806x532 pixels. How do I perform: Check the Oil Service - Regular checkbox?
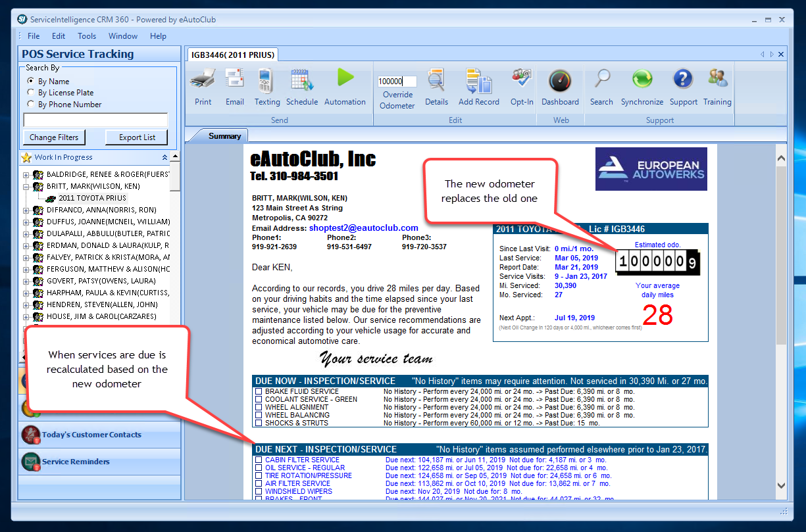tap(259, 468)
